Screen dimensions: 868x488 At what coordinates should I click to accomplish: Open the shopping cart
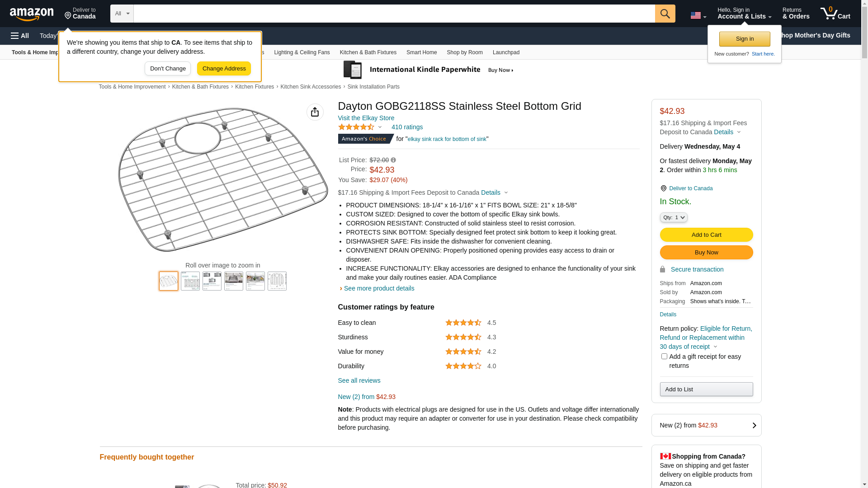pyautogui.click(x=835, y=14)
